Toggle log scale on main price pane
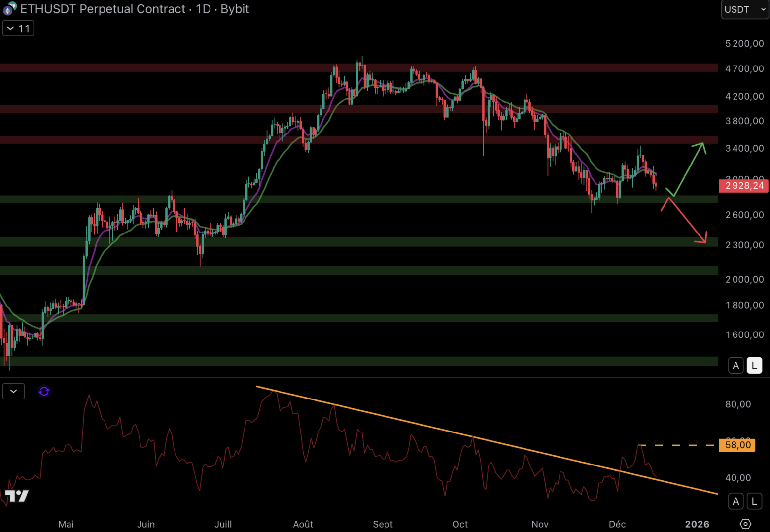770x532 pixels. (754, 366)
